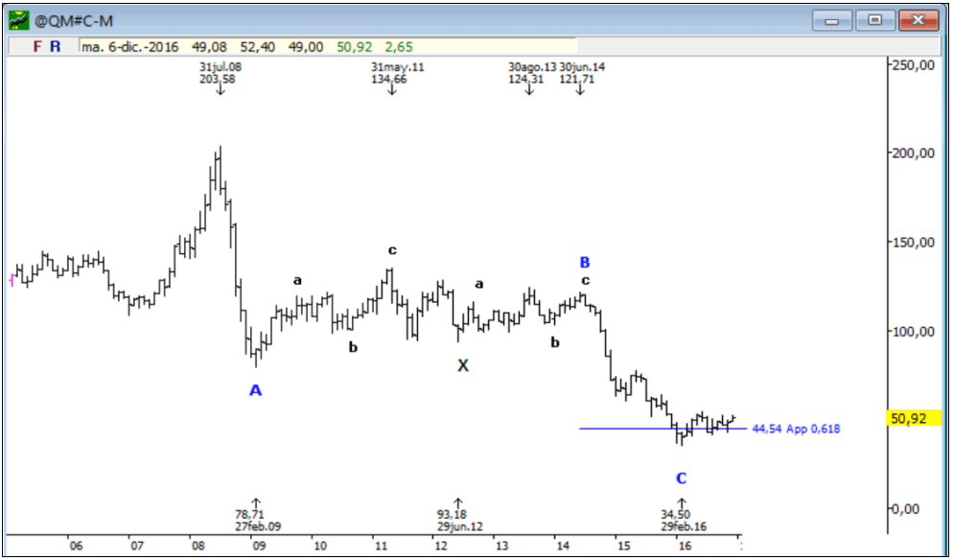
Task: Click year 06 on the time axis
Action: pos(76,547)
